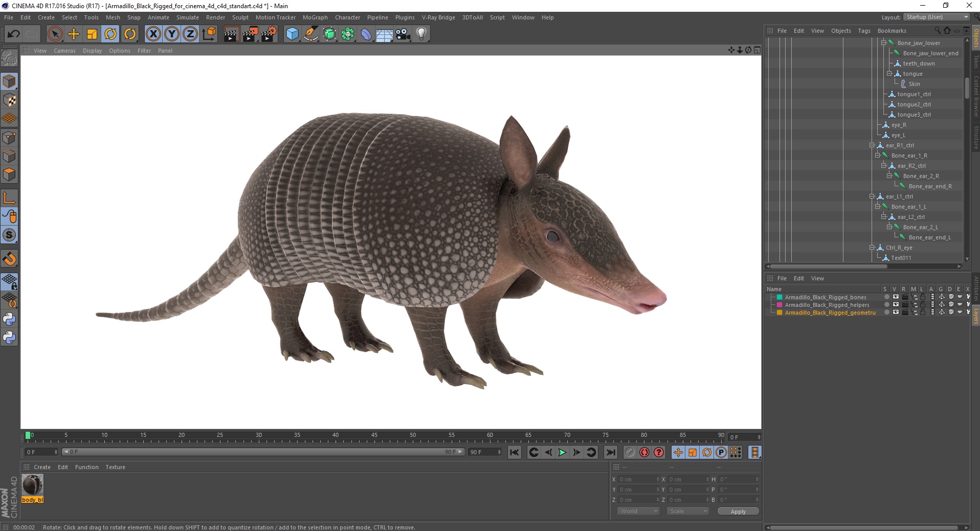Image resolution: width=980 pixels, height=531 pixels.
Task: Open the MoGraph menu
Action: point(315,17)
